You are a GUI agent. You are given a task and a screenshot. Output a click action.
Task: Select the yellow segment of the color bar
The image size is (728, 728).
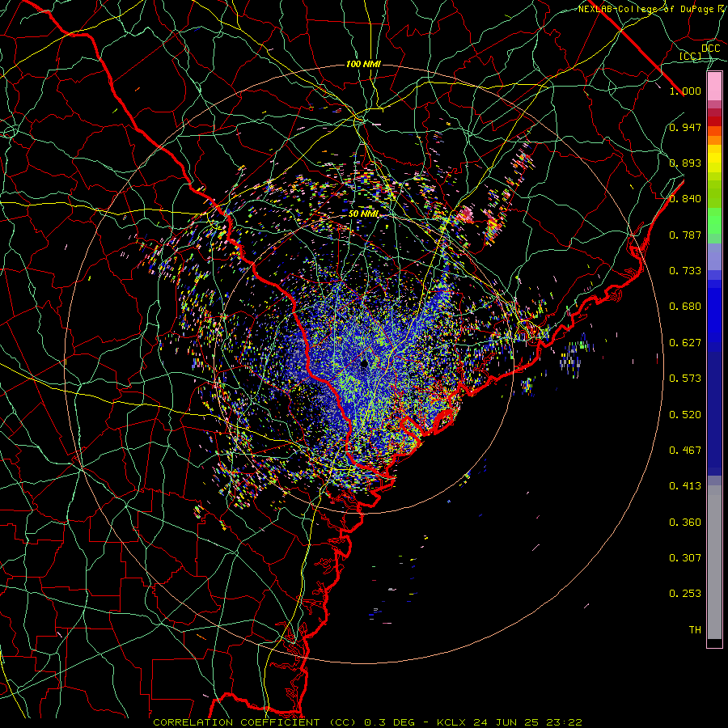click(714, 159)
